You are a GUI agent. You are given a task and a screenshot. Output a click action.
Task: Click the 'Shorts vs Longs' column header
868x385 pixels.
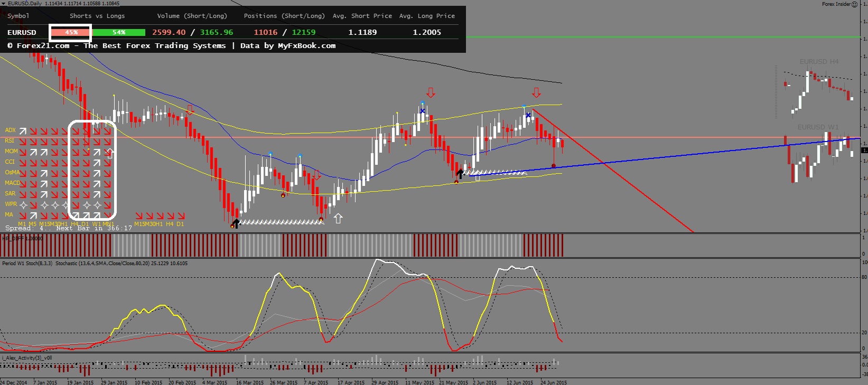(97, 16)
